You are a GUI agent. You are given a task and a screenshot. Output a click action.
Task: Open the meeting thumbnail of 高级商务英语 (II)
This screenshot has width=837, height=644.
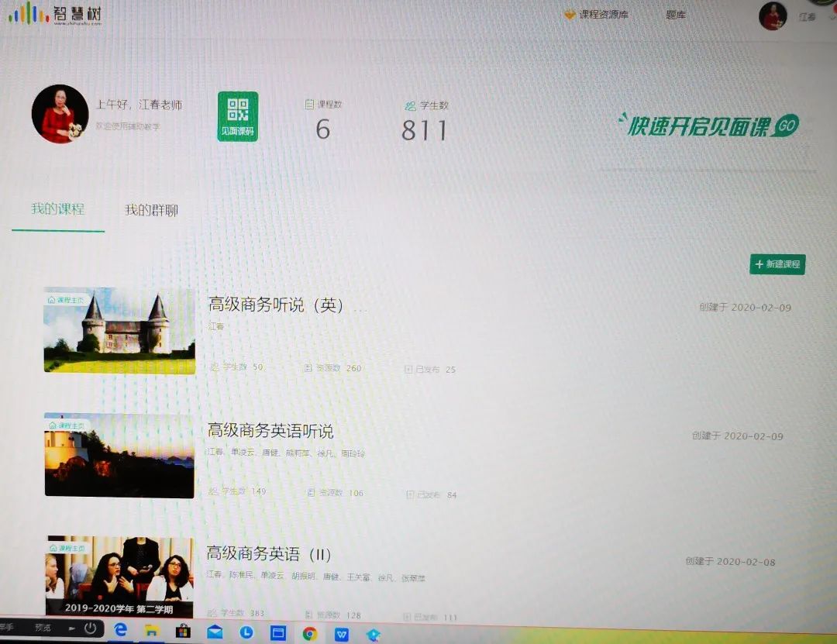point(120,577)
